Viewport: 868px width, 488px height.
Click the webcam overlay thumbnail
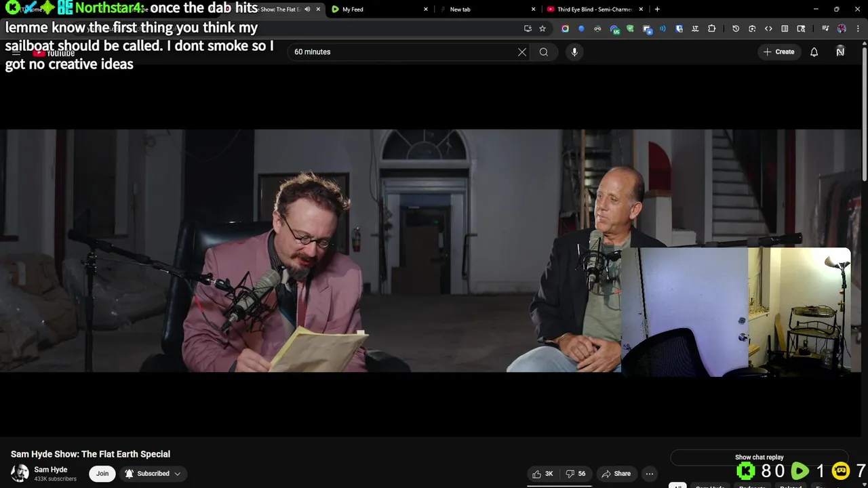736,312
